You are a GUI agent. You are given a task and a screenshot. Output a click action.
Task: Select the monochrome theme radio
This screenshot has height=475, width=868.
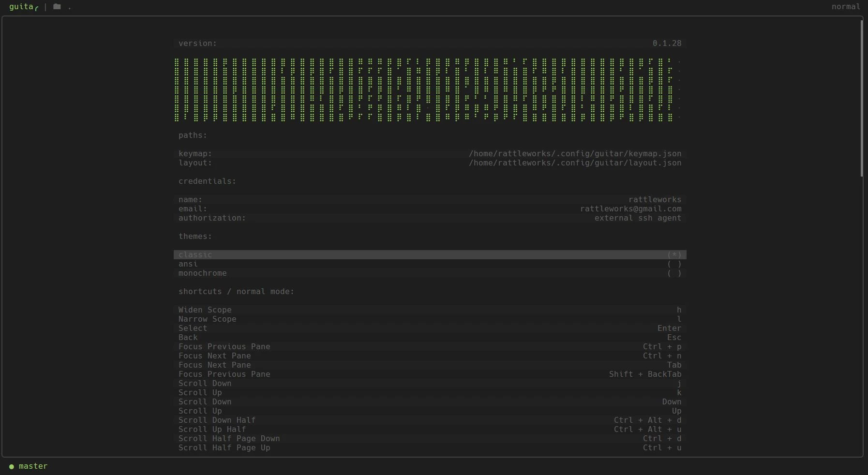click(x=674, y=273)
